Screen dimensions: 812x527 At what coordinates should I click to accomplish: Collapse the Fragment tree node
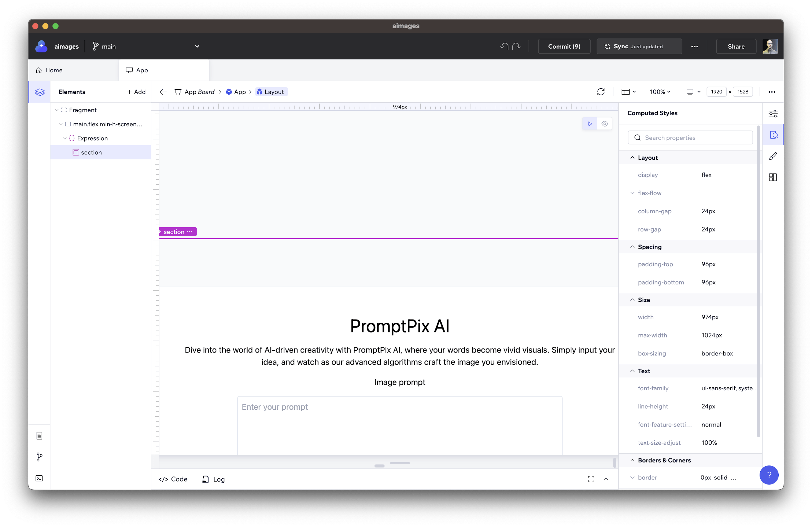[x=57, y=110]
